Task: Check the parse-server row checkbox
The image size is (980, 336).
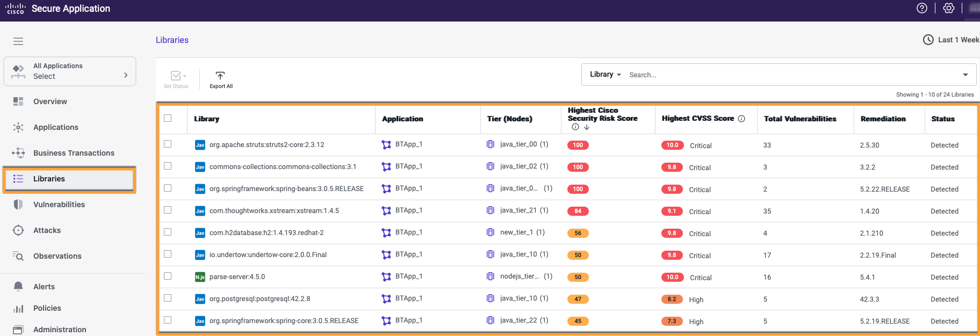Action: pyautogui.click(x=168, y=276)
